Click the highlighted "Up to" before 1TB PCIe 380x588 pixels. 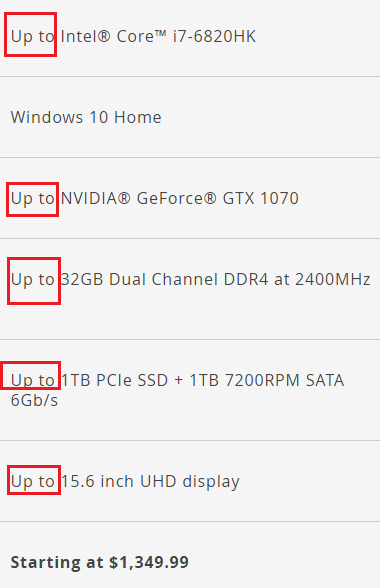point(33,381)
